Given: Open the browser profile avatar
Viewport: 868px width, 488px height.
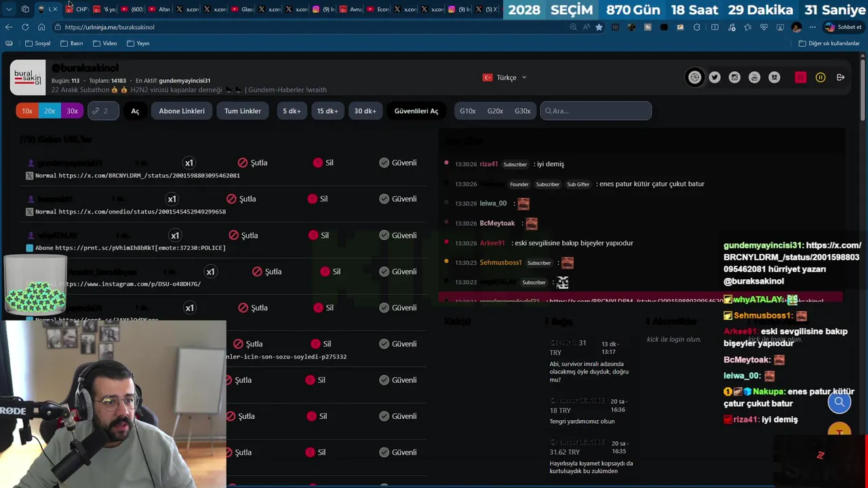Looking at the screenshot, I should coord(796,27).
